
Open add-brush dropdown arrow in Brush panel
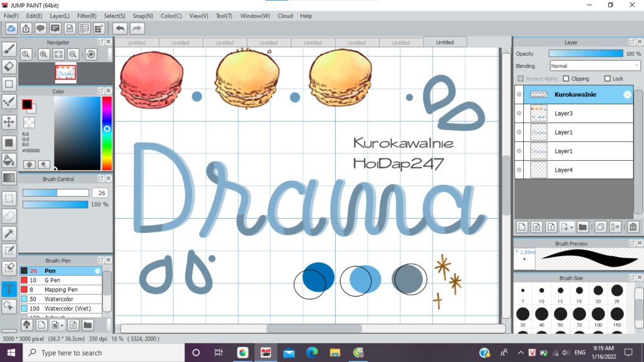point(62,326)
